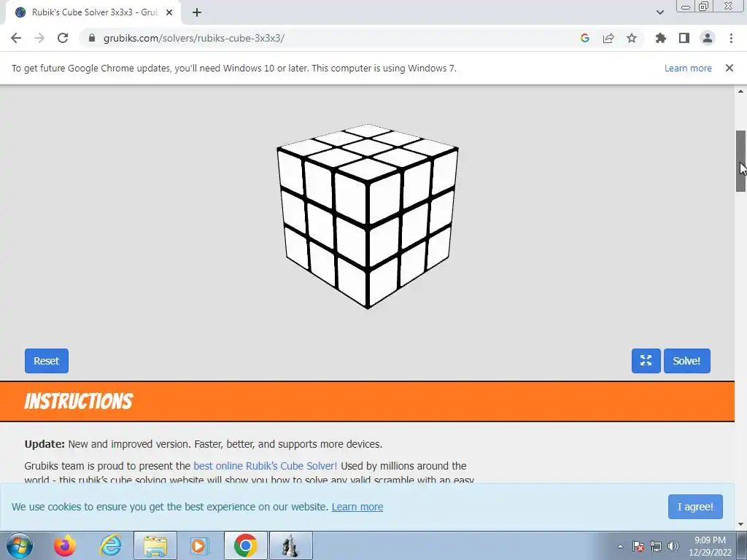Select the center sticker on the cube's top face
This screenshot has height=560, width=747.
tap(368, 147)
